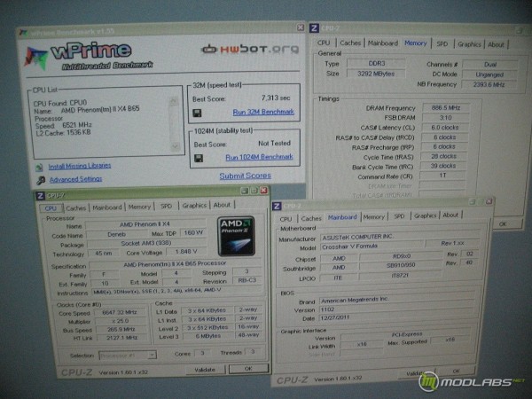The width and height of the screenshot is (532, 399).
Task: Open the Install Missing Libraries link
Action: click(x=80, y=166)
